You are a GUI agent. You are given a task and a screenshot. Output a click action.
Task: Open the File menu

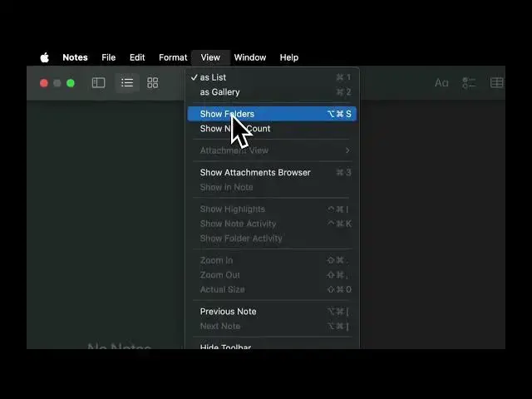[109, 57]
